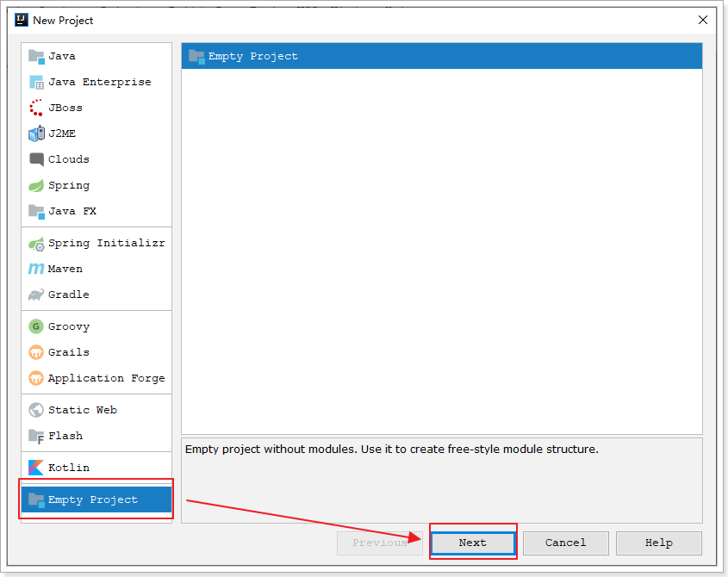
Task: Choose Java FX in the project list
Action: [72, 211]
